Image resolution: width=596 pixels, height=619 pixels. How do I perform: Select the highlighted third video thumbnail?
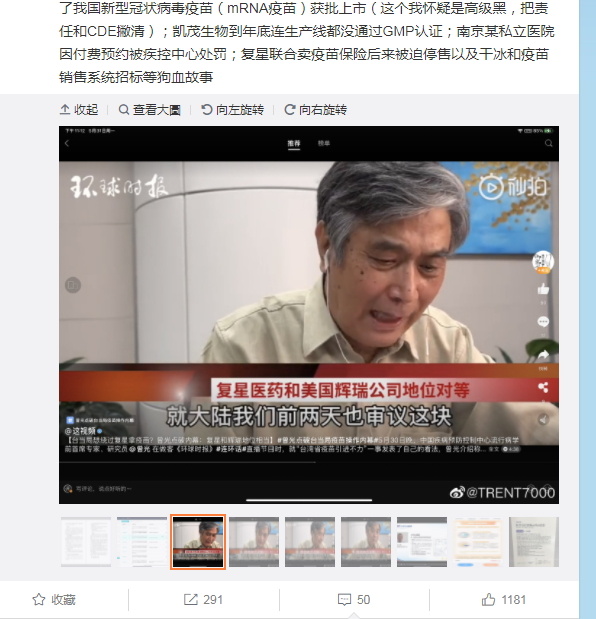(x=198, y=542)
